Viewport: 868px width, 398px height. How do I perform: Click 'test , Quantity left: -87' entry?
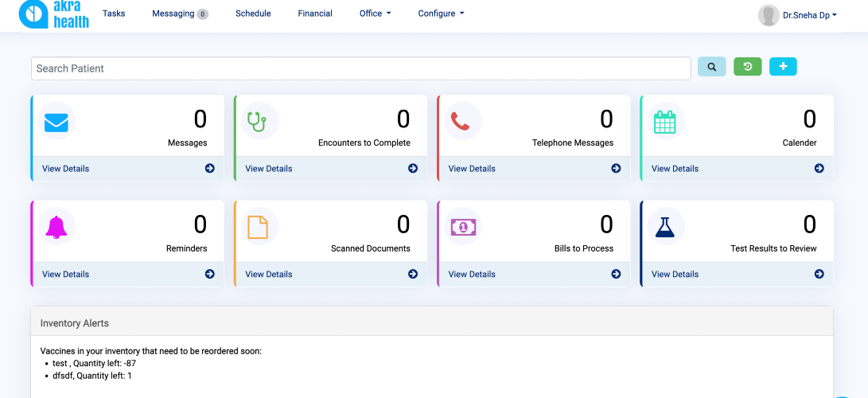pyautogui.click(x=94, y=364)
